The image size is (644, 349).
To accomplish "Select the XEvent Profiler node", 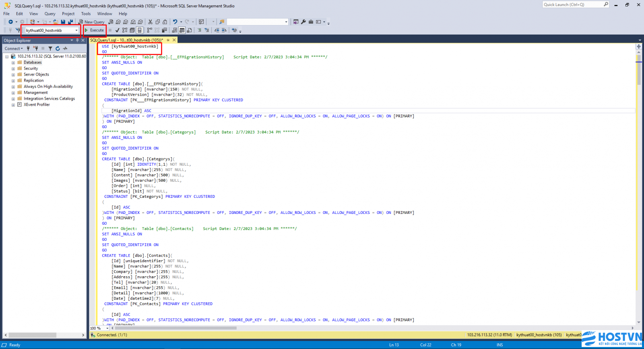I will click(x=37, y=105).
